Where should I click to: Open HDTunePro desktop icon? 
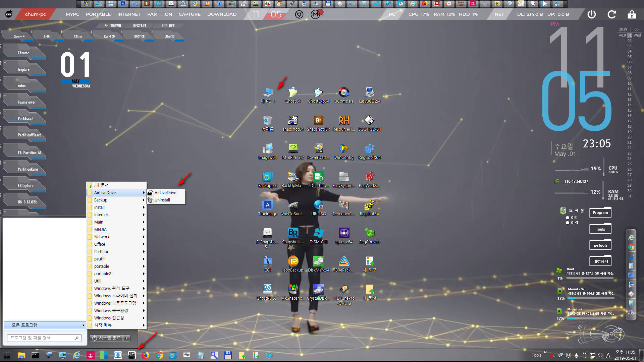pyautogui.click(x=344, y=294)
